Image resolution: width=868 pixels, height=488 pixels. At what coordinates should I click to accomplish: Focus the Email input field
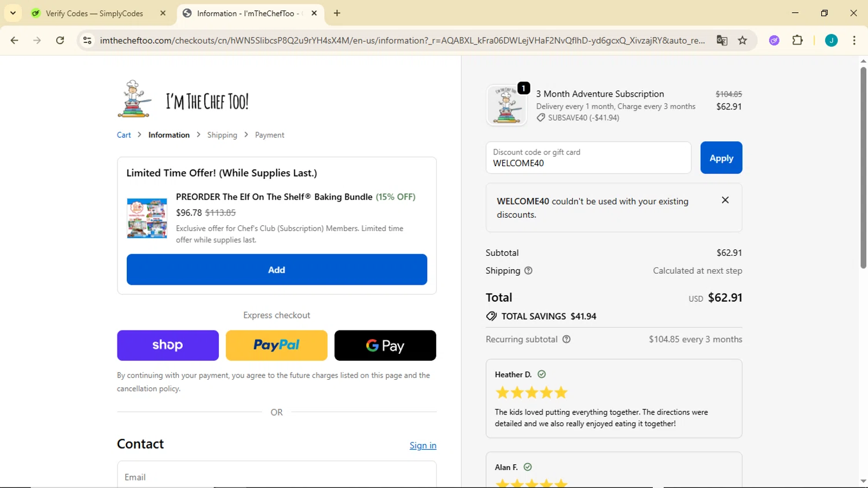(x=277, y=475)
